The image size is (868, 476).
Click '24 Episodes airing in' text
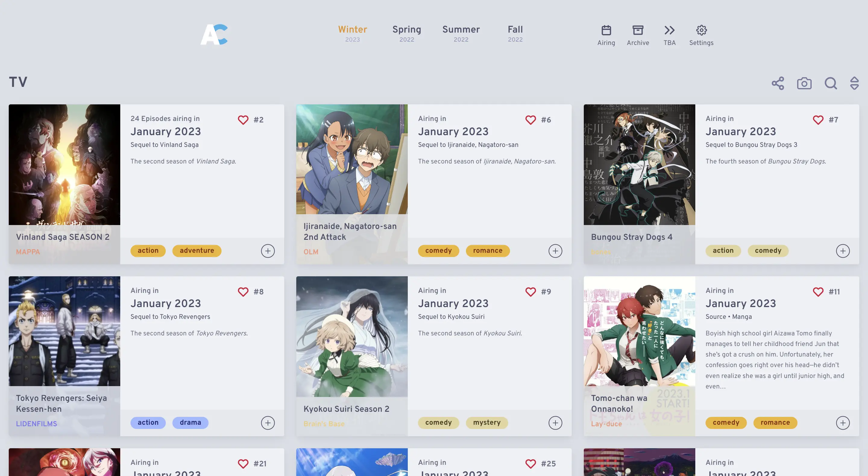click(x=165, y=119)
